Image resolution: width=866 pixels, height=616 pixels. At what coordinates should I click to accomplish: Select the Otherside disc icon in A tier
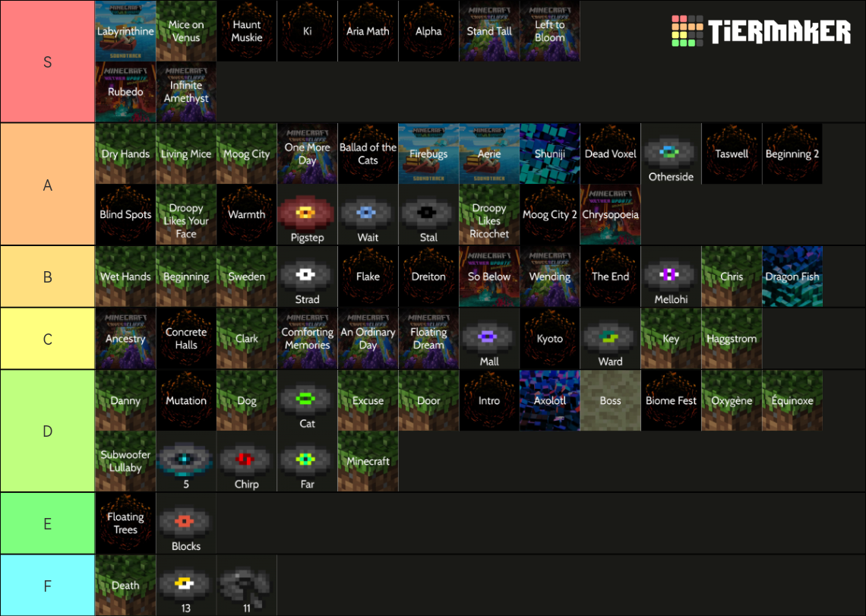pyautogui.click(x=671, y=153)
